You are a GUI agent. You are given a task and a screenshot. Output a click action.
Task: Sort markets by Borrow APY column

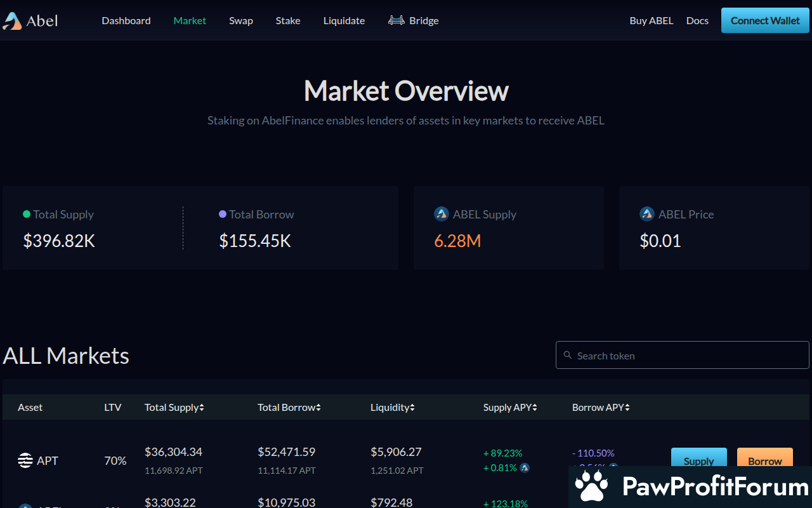pos(600,408)
